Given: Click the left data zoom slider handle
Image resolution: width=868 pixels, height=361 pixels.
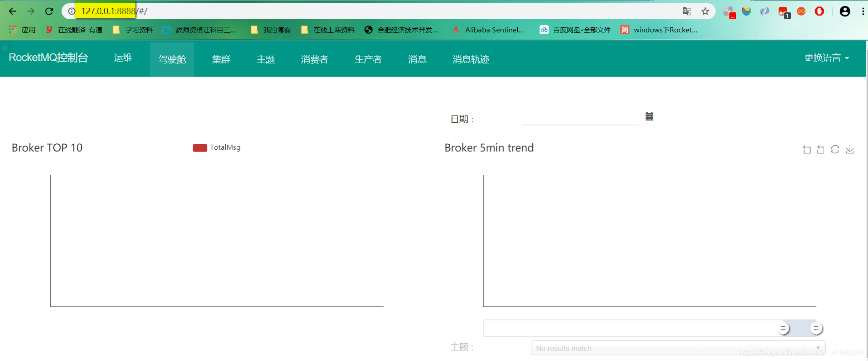Looking at the screenshot, I should pos(783,328).
